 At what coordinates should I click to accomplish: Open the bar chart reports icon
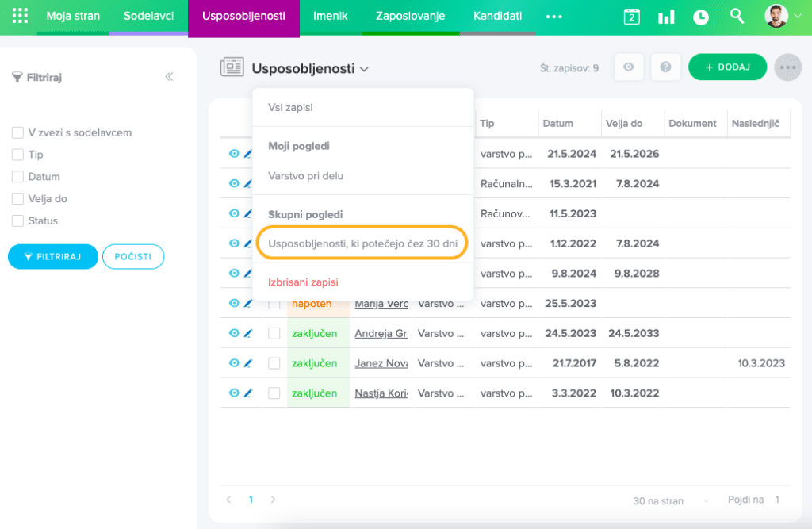point(666,17)
